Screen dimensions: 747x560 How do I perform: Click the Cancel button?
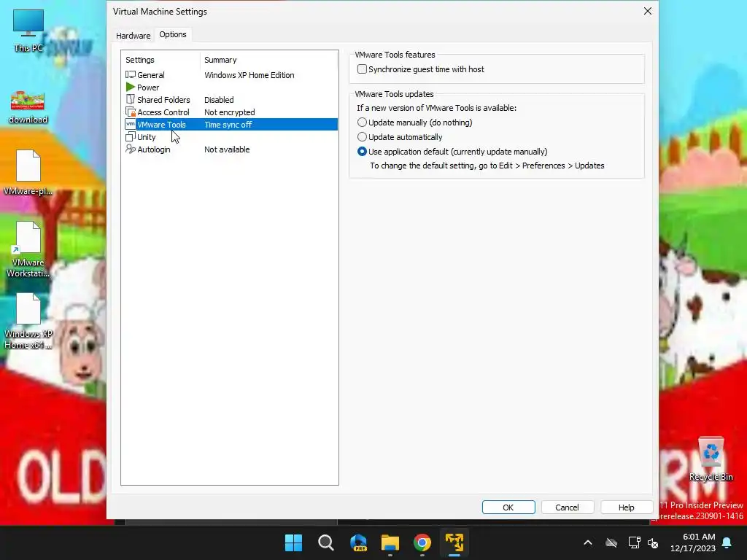567,507
